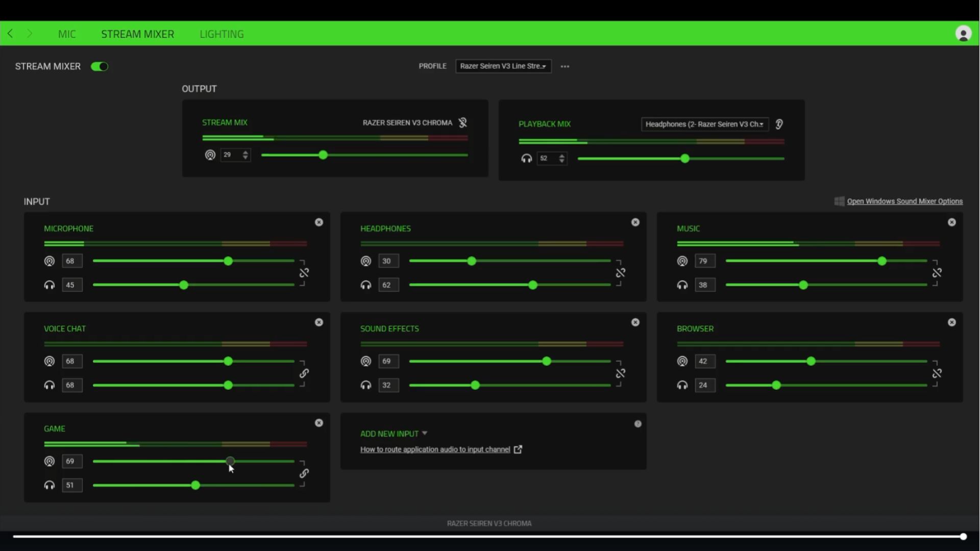Remove the Microphone input channel
This screenshot has height=551, width=980.
pyautogui.click(x=319, y=222)
